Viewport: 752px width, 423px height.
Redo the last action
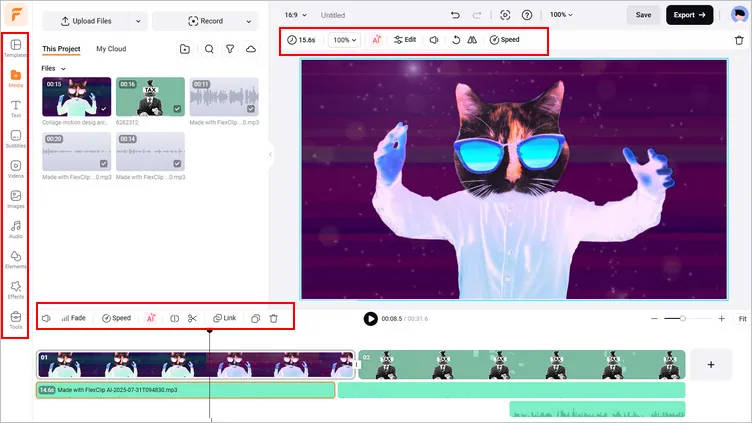tap(477, 15)
